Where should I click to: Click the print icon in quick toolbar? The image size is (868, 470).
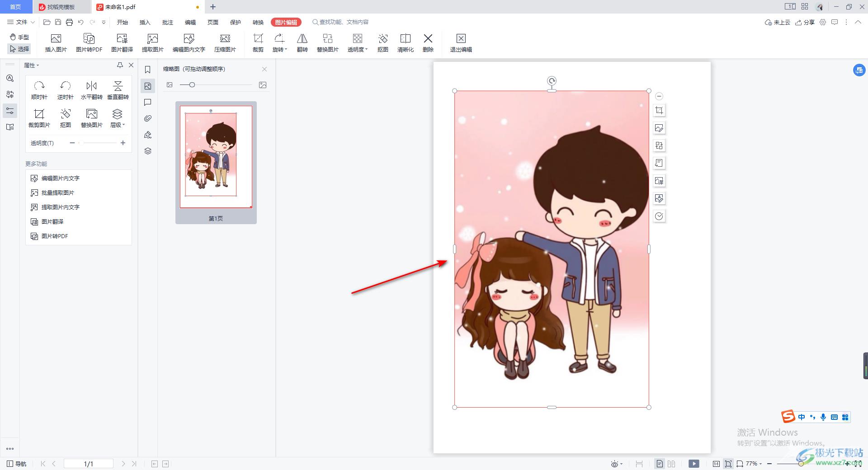[69, 22]
